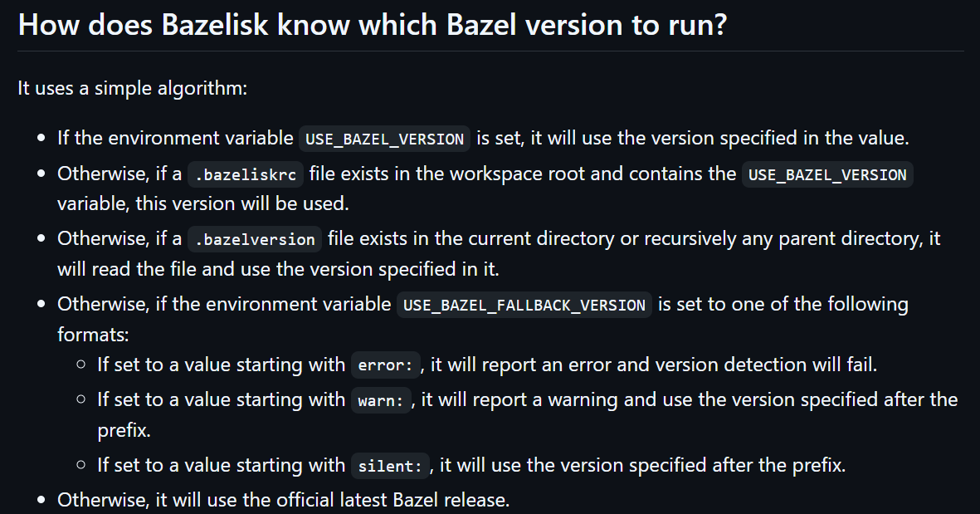Select the 'error:' inline code
The image size is (980, 514).
[386, 365]
